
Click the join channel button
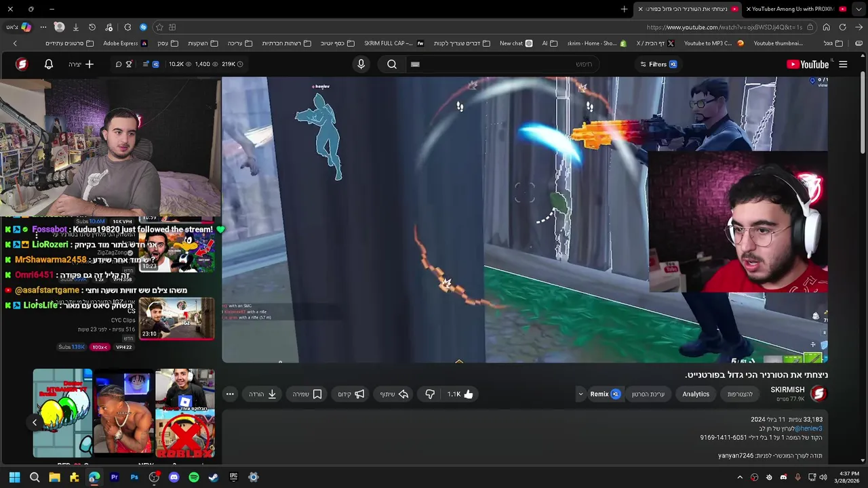click(741, 394)
